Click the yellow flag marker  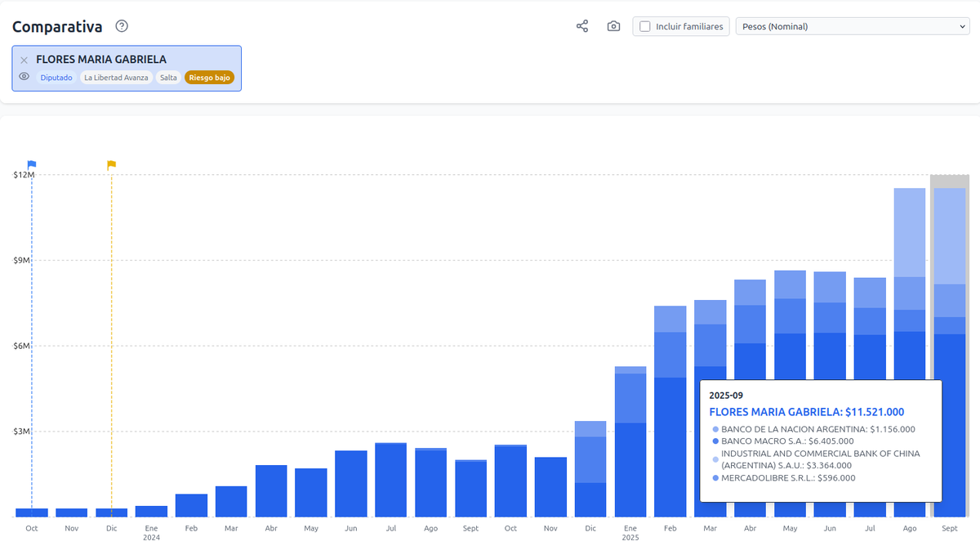point(112,164)
